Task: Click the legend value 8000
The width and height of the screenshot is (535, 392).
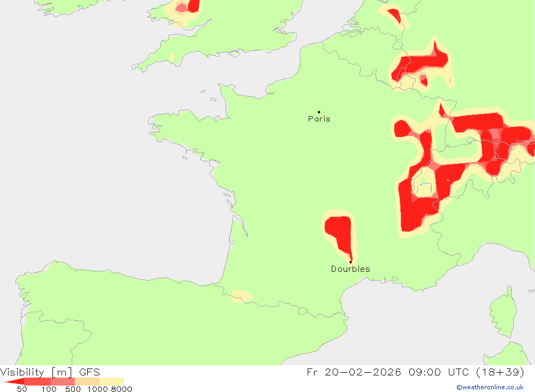Action: 121,389
